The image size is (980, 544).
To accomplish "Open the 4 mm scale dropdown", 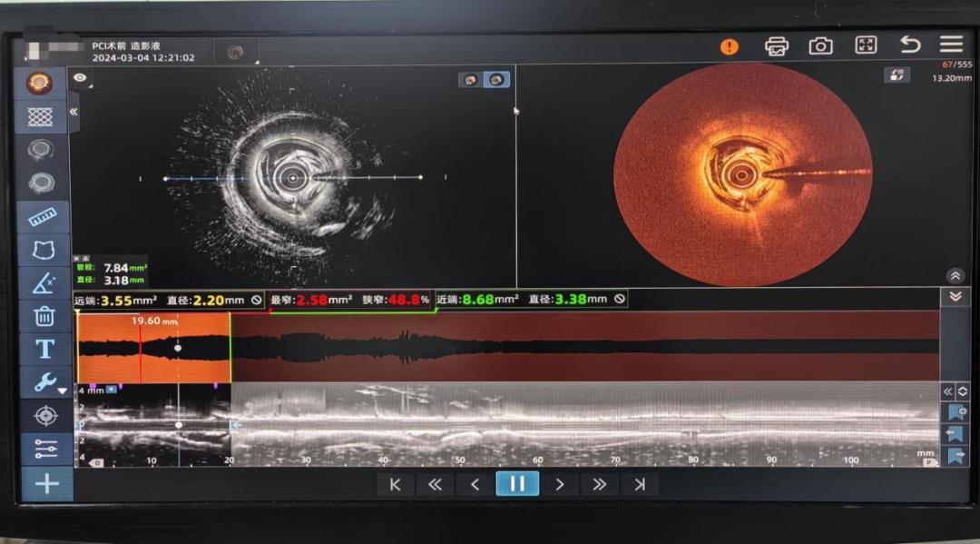I will (x=111, y=390).
